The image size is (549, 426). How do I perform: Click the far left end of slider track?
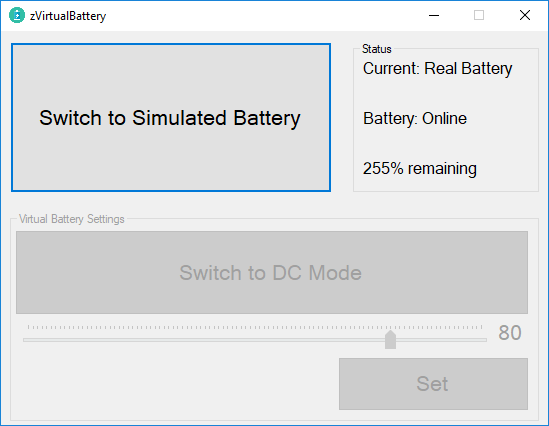tap(25, 340)
